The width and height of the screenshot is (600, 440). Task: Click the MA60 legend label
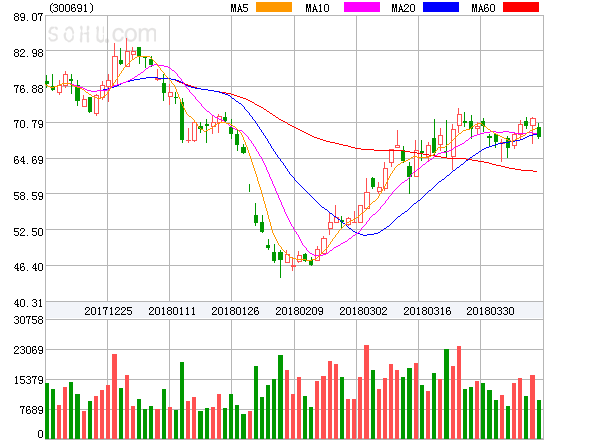pyautogui.click(x=483, y=8)
